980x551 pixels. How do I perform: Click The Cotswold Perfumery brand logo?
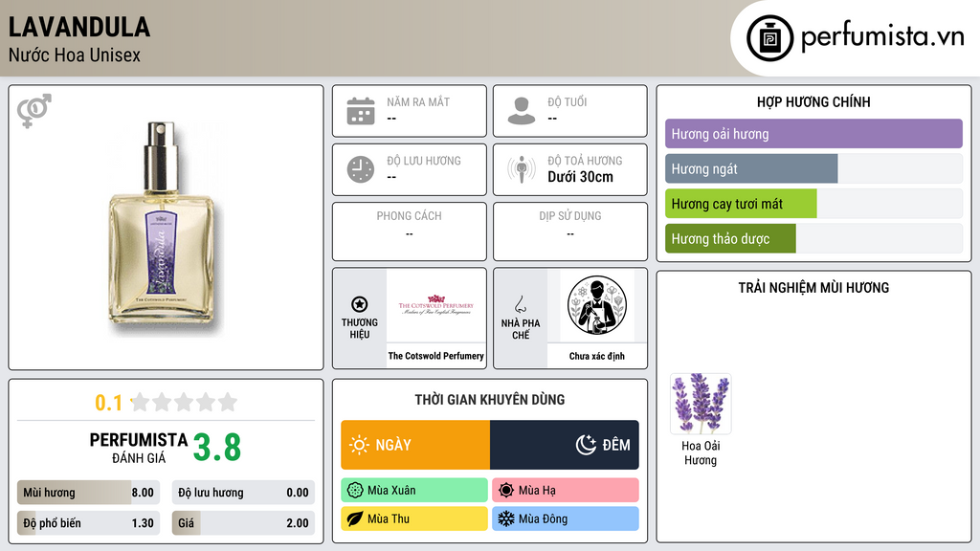pyautogui.click(x=436, y=306)
